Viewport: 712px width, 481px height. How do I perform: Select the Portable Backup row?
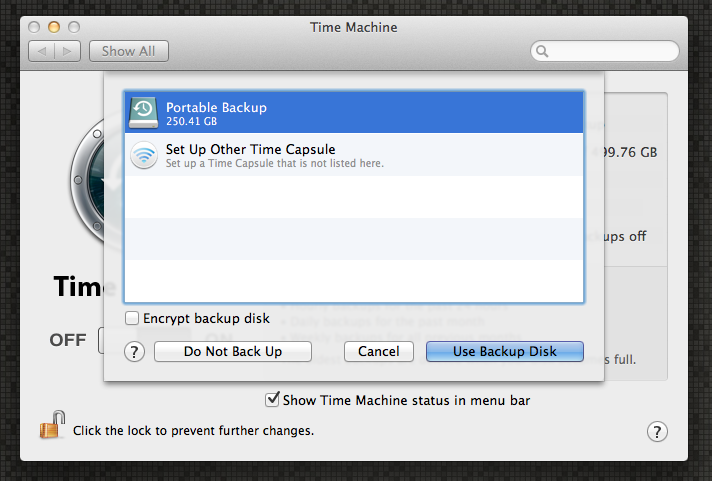[x=354, y=112]
